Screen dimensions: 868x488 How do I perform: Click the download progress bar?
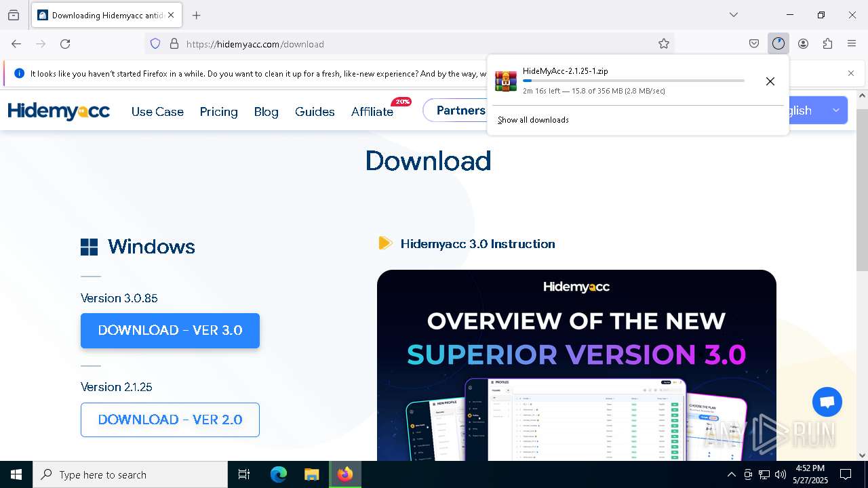click(x=633, y=81)
